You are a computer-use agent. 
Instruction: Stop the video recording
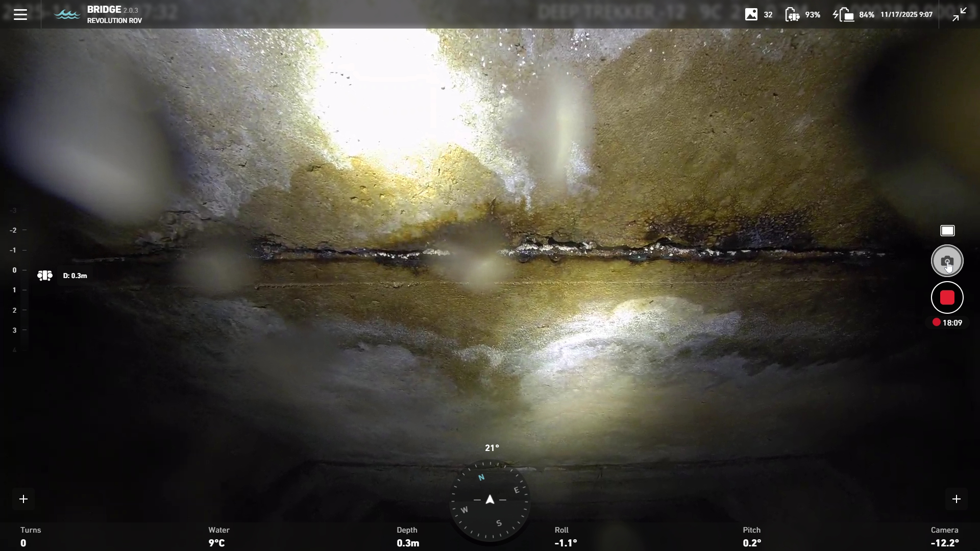point(947,297)
